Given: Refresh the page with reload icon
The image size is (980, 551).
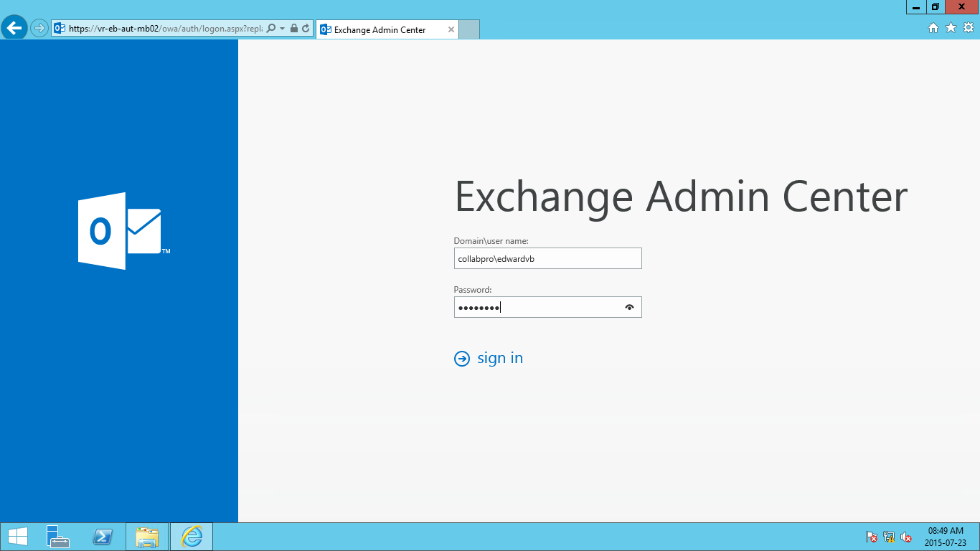Looking at the screenshot, I should point(306,29).
